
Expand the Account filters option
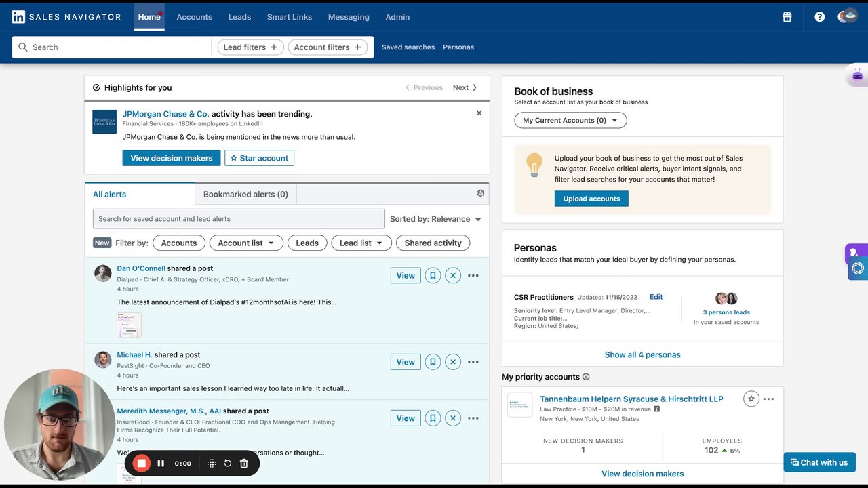[328, 47]
